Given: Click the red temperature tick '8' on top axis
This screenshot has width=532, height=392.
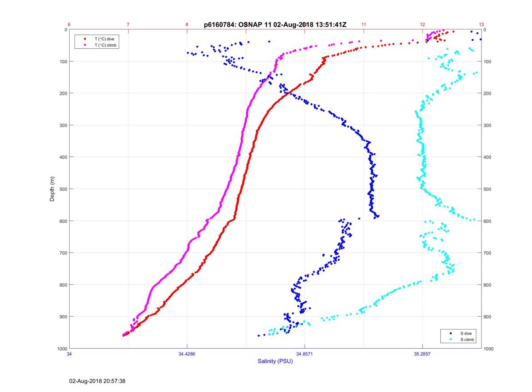Looking at the screenshot, I should (x=187, y=25).
